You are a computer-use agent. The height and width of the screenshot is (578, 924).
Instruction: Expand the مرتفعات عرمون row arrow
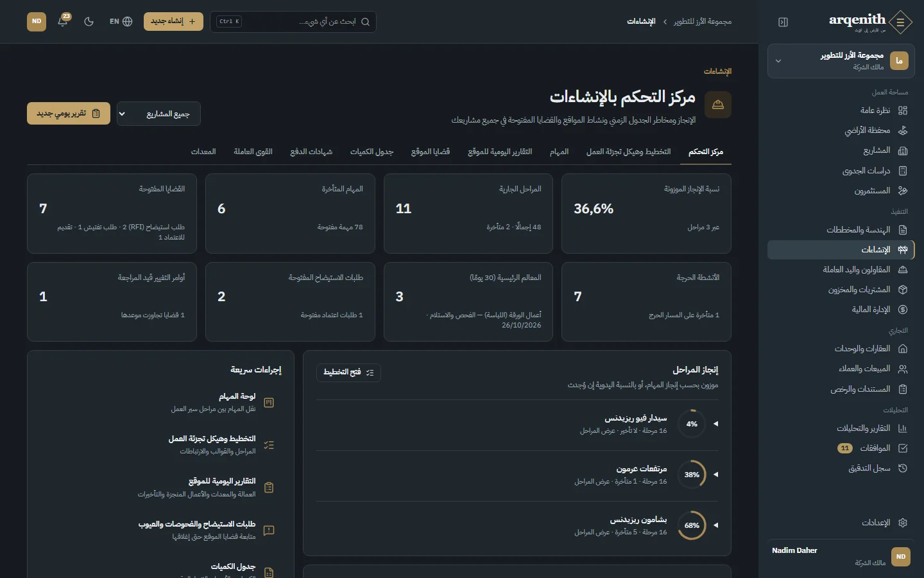pos(715,475)
